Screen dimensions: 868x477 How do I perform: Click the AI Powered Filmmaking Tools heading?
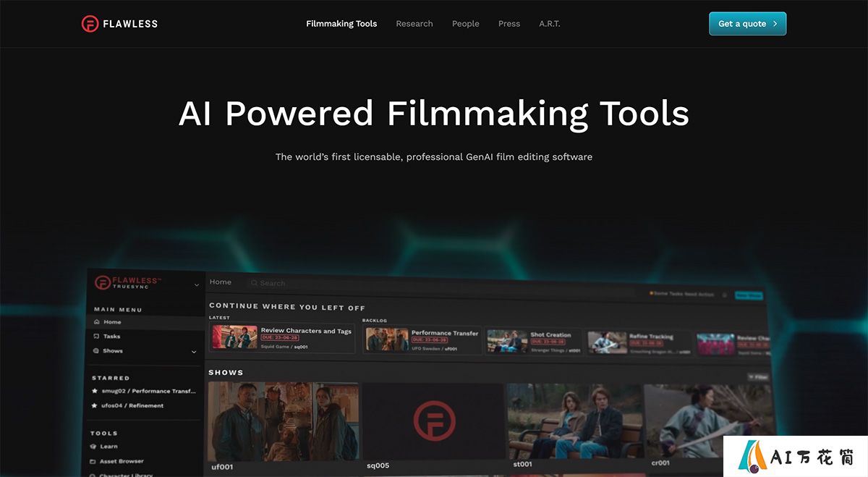point(434,114)
